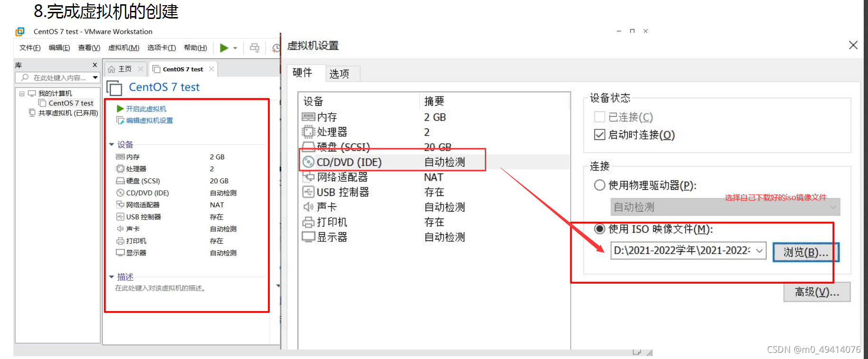
Task: Collapse the 设备 section in VM summary
Action: pos(112,144)
